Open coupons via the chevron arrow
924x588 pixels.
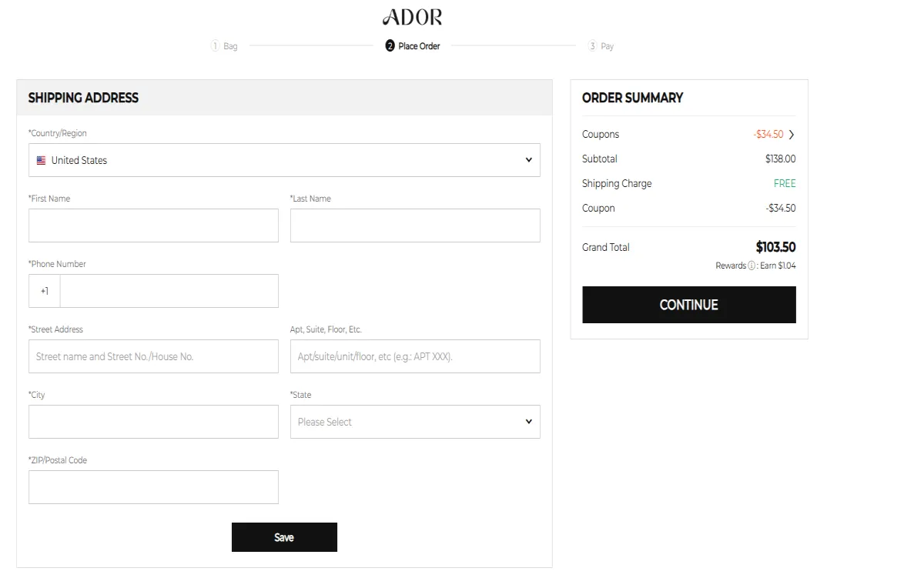click(x=792, y=135)
